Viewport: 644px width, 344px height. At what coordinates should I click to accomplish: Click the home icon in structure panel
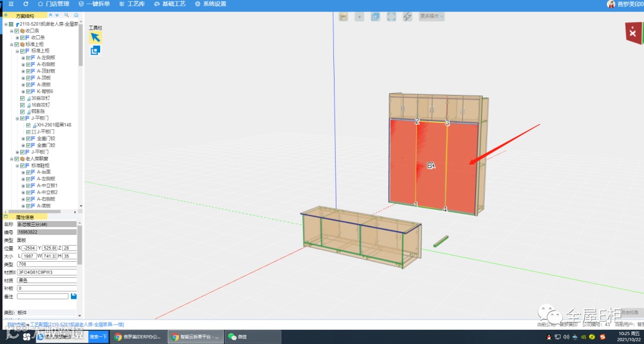click(x=76, y=15)
